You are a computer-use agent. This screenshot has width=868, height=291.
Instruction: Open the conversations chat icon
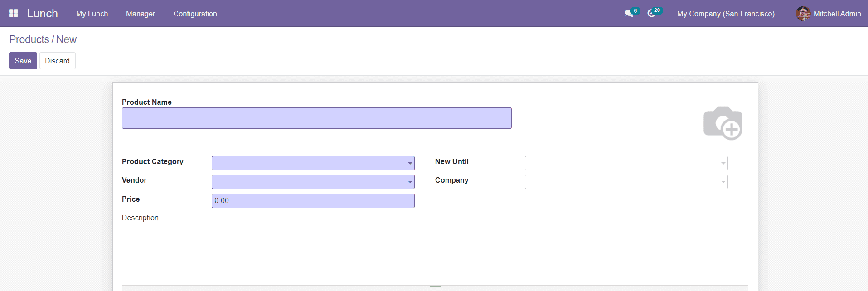[629, 14]
